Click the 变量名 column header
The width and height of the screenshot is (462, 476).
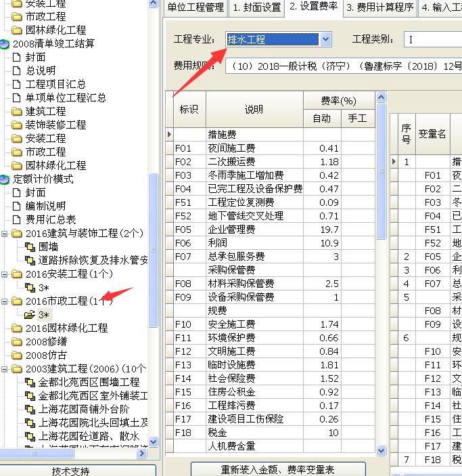tap(432, 134)
